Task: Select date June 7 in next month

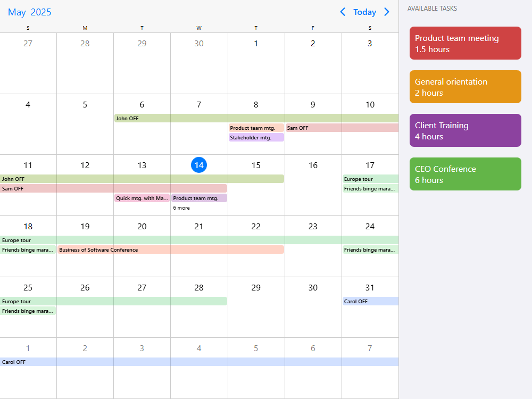Action: click(x=370, y=348)
